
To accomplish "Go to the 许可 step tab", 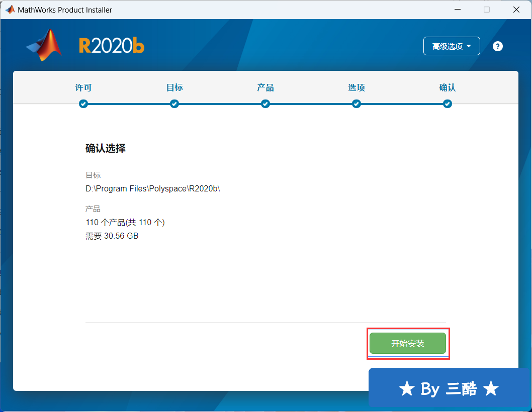I will click(x=83, y=87).
